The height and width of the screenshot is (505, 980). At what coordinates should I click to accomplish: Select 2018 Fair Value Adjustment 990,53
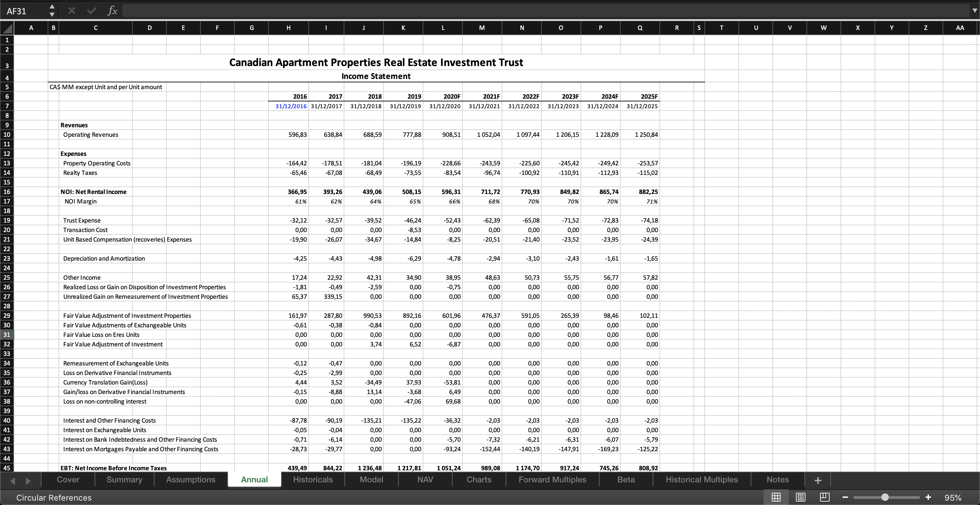coord(364,315)
